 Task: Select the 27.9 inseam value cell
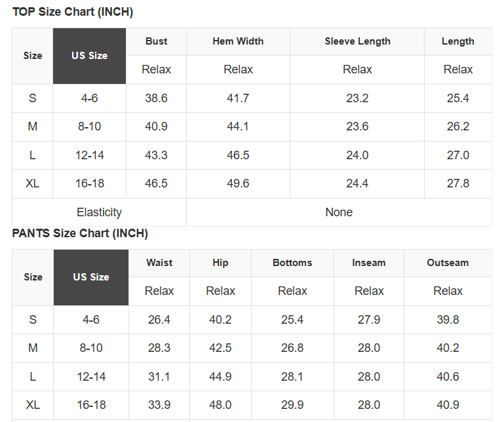point(369,320)
